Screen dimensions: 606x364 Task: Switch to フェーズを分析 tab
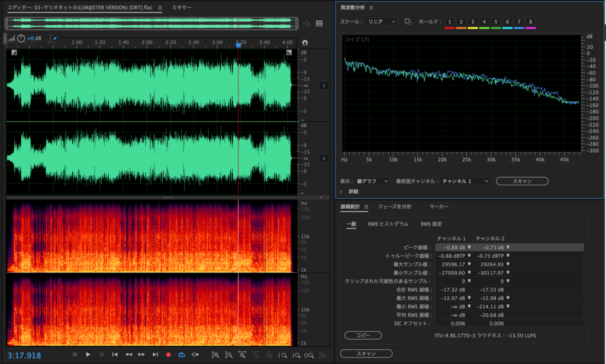pyautogui.click(x=395, y=207)
